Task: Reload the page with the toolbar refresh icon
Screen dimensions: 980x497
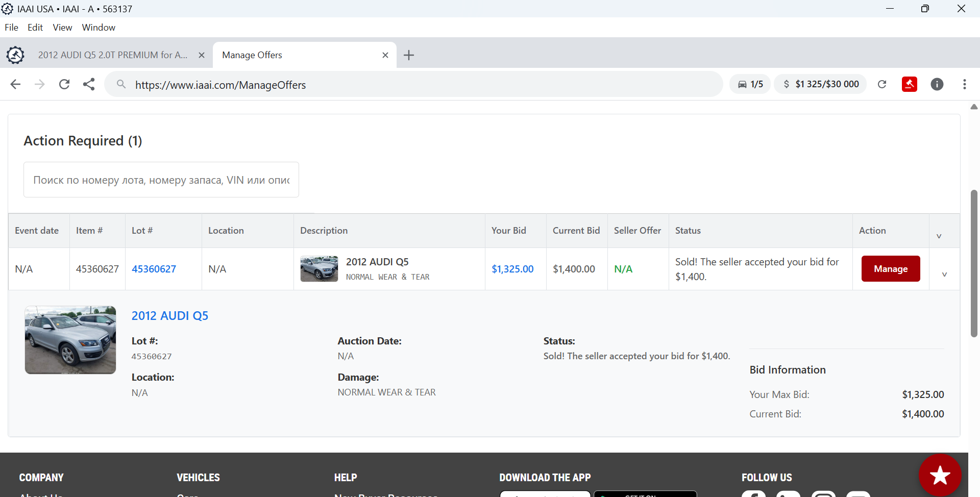Action: coord(64,84)
